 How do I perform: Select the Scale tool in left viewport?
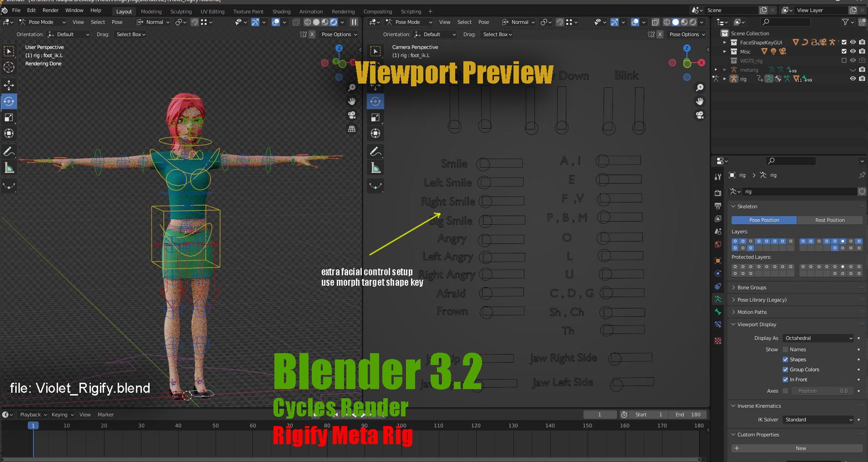coord(9,118)
